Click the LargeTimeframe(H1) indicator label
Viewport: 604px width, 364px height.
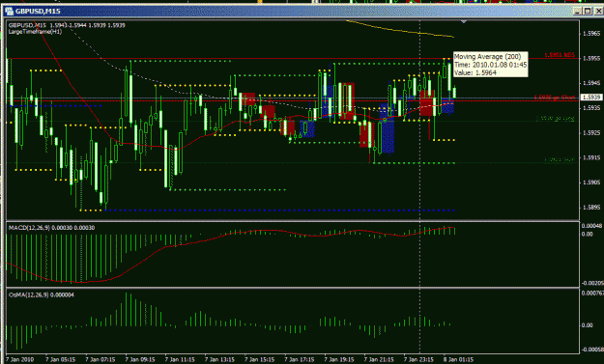tap(35, 32)
